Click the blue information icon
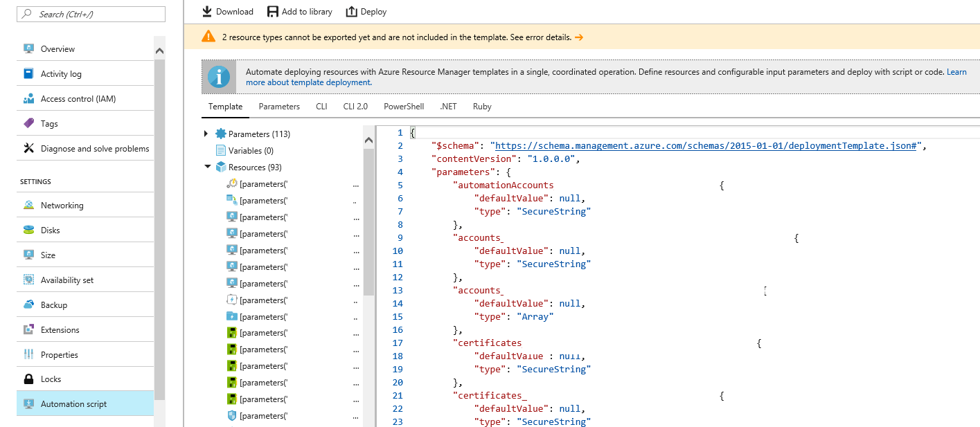 coord(219,76)
